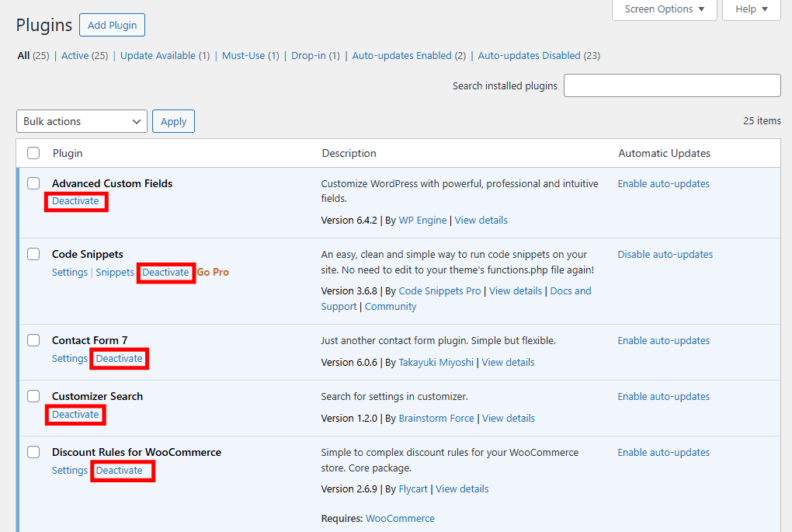The width and height of the screenshot is (792, 532).
Task: Tick the select-all plugins checkbox
Action: click(33, 153)
